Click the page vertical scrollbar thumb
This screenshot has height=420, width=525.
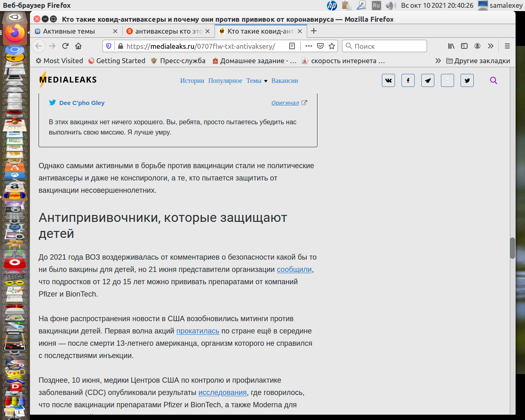click(512, 248)
